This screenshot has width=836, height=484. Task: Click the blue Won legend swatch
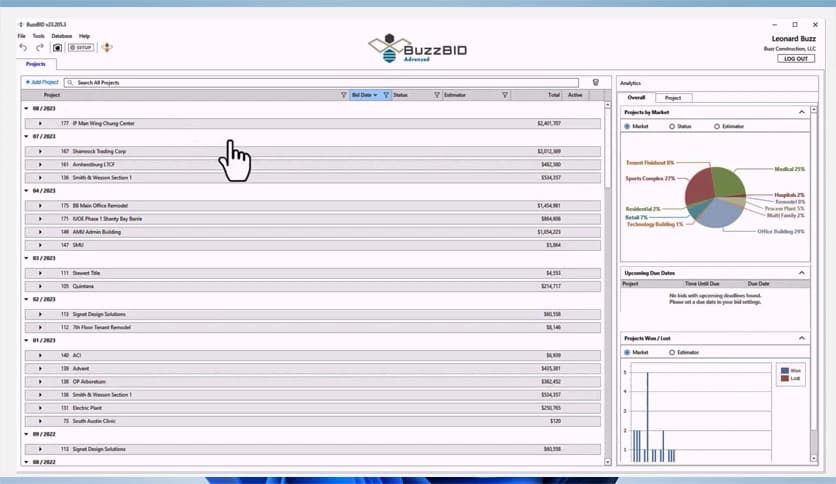point(785,370)
